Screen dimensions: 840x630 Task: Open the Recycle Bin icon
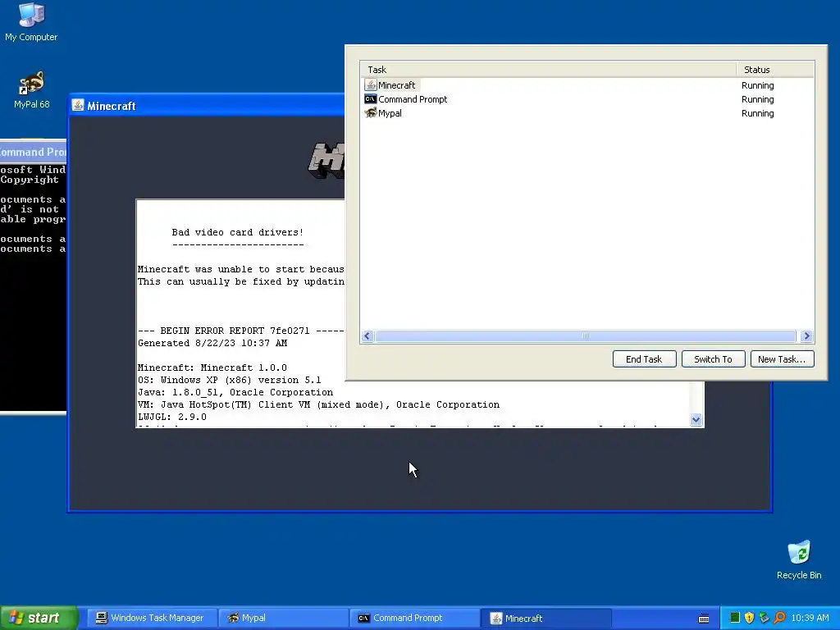tap(799, 559)
